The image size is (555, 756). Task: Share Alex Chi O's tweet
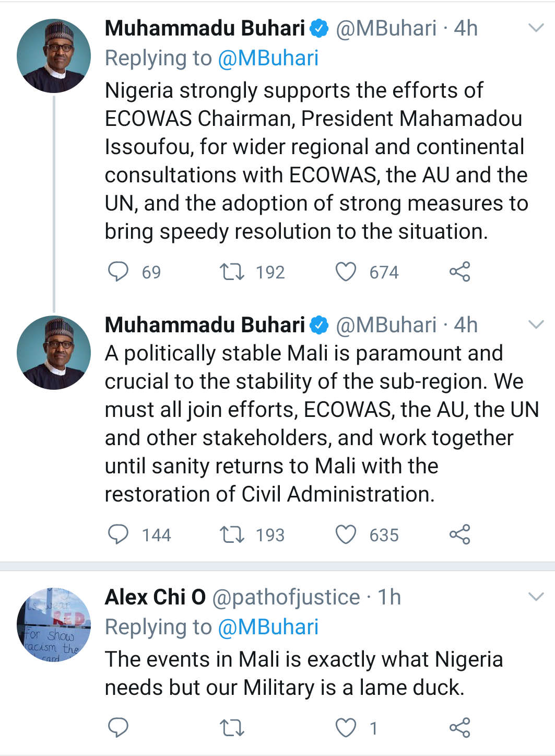pos(459,727)
